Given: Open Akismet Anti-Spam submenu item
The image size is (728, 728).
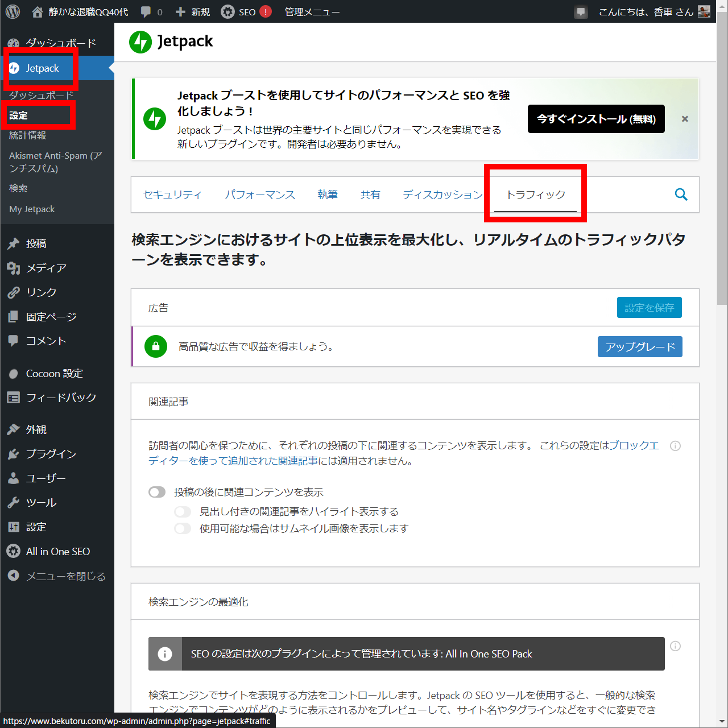Looking at the screenshot, I should click(56, 162).
